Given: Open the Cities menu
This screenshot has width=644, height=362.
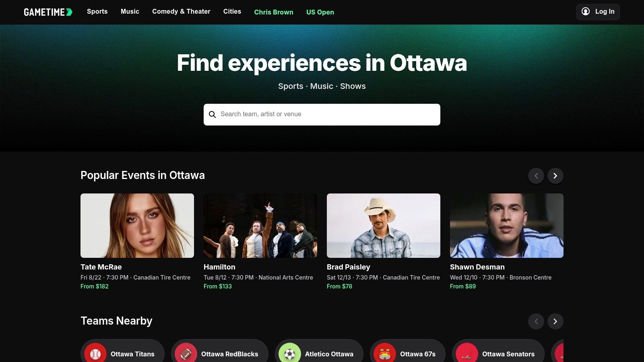Looking at the screenshot, I should pyautogui.click(x=232, y=12).
